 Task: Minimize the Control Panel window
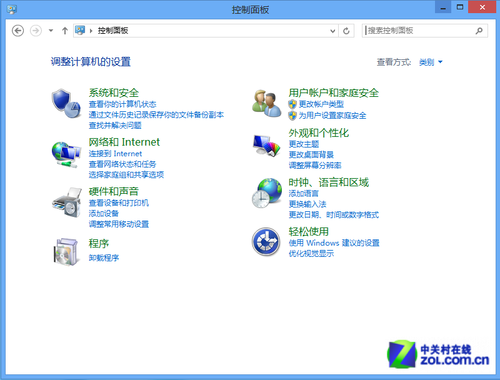coord(443,7)
